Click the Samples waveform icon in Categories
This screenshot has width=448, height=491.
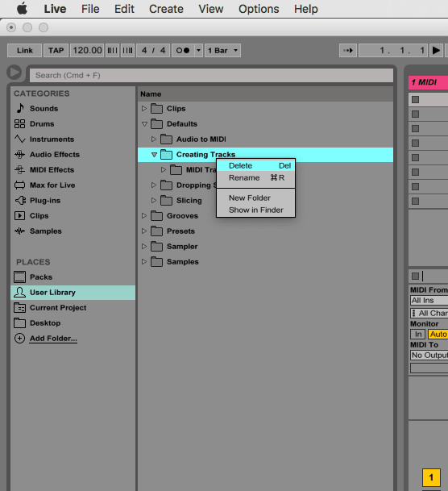pos(19,231)
